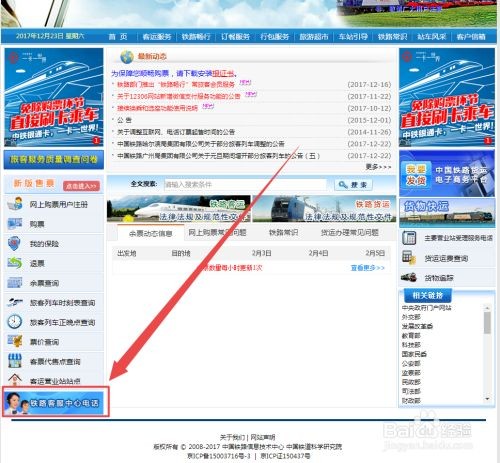The width and height of the screenshot is (500, 463).
Task: Select the 我的保险 shield icon
Action: tap(14, 243)
